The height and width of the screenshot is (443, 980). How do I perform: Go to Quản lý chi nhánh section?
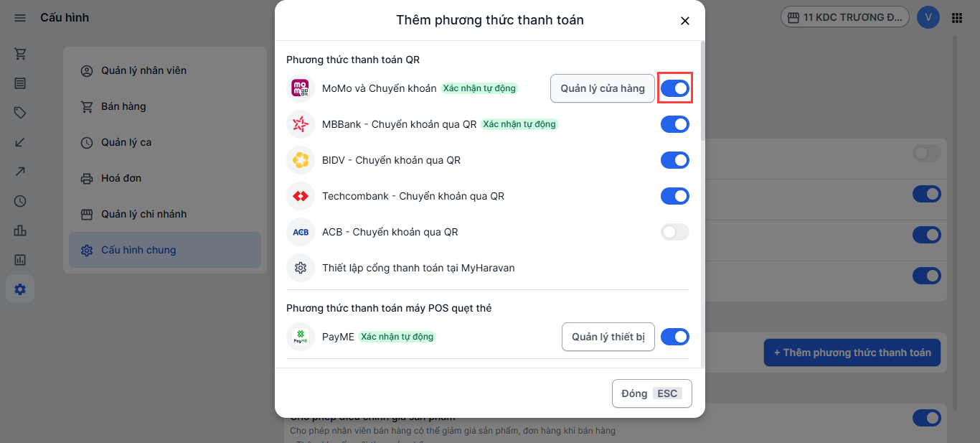[143, 214]
